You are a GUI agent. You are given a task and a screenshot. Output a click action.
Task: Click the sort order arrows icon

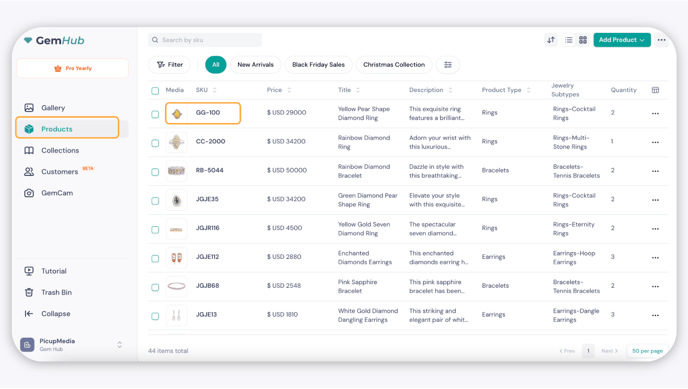551,40
